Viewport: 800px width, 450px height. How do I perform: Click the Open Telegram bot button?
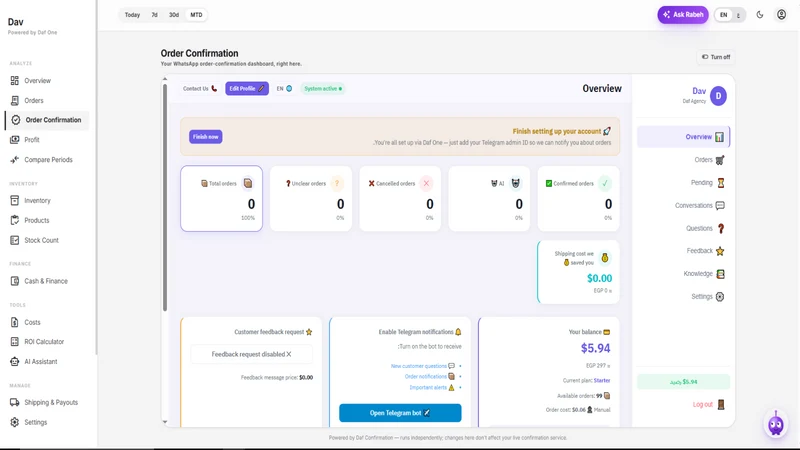point(400,413)
